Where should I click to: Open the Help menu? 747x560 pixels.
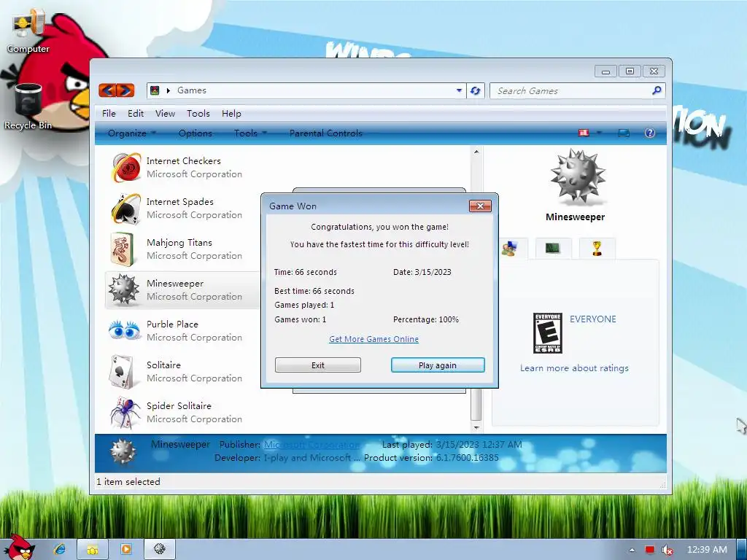coord(231,113)
